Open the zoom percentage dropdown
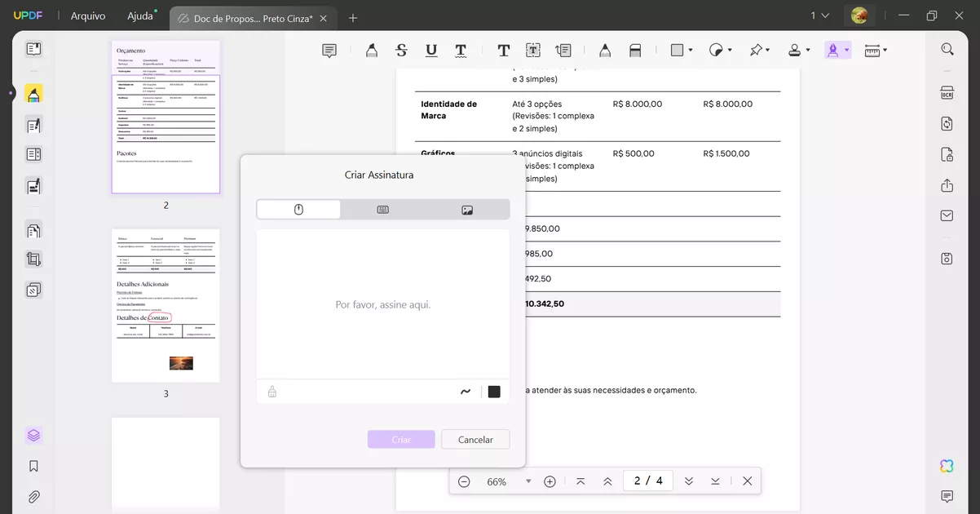Screen dimensions: 980x514 tap(528, 481)
